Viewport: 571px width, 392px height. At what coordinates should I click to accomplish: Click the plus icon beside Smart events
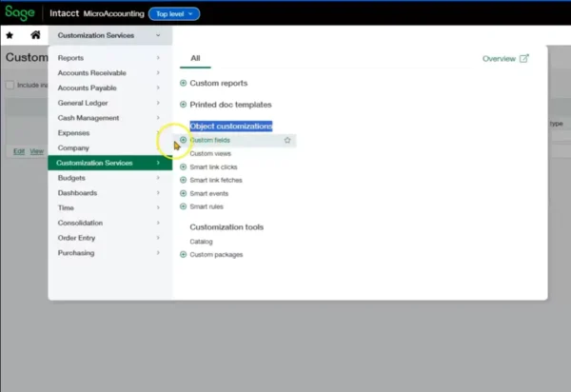183,193
